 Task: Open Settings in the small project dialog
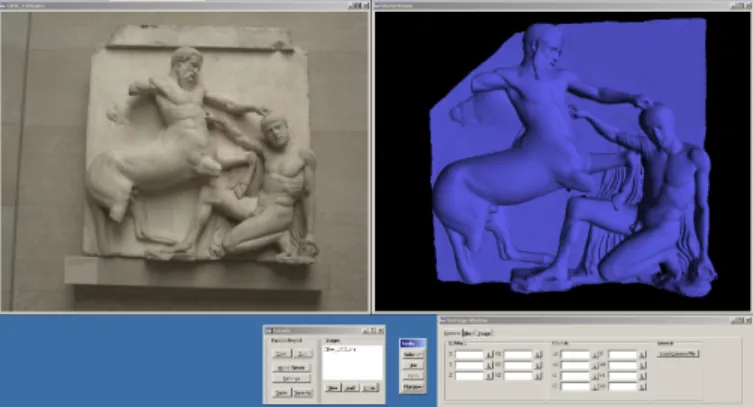pos(291,379)
